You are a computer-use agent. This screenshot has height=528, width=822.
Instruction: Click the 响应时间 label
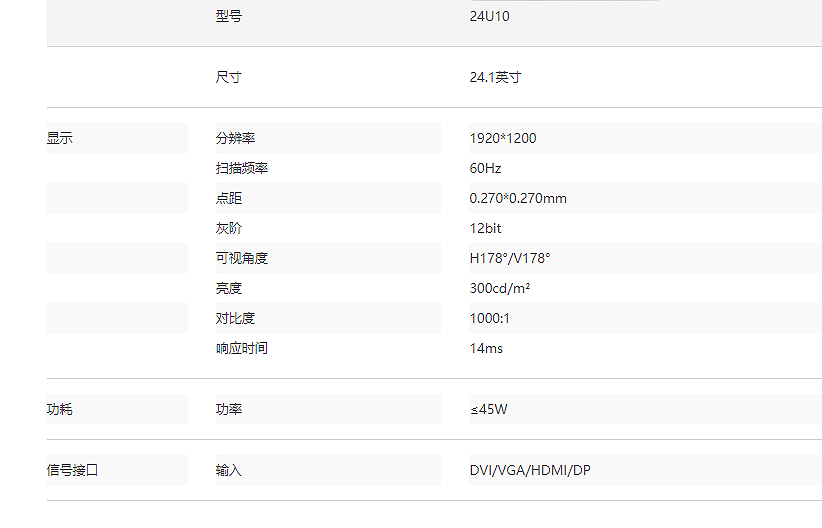point(242,348)
